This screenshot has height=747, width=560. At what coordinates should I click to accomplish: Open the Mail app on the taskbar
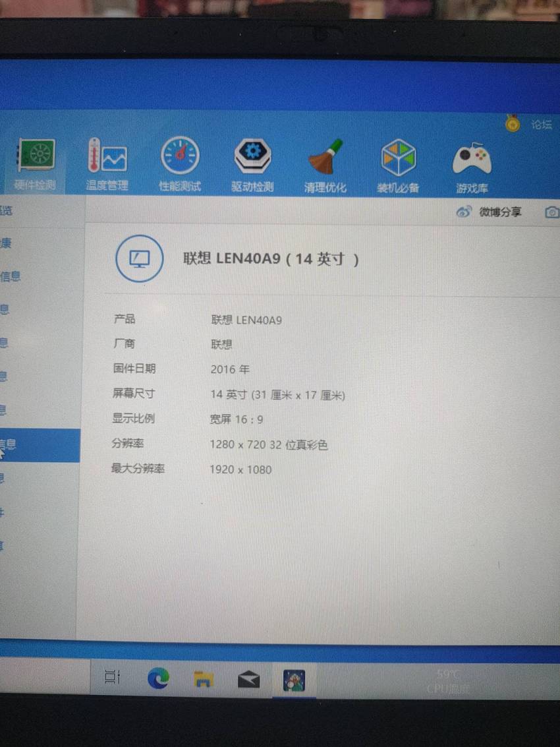(x=248, y=679)
